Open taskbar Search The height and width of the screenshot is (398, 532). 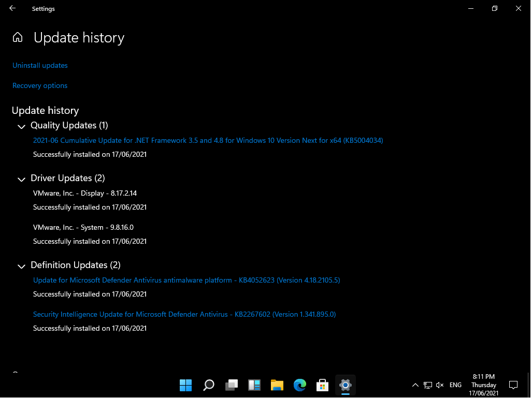209,386
